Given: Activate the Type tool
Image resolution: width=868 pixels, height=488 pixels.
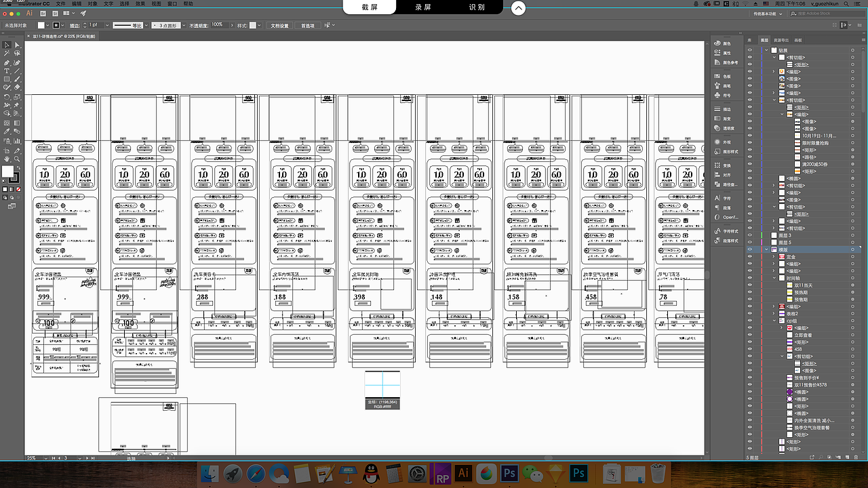Looking at the screenshot, I should pyautogui.click(x=7, y=71).
